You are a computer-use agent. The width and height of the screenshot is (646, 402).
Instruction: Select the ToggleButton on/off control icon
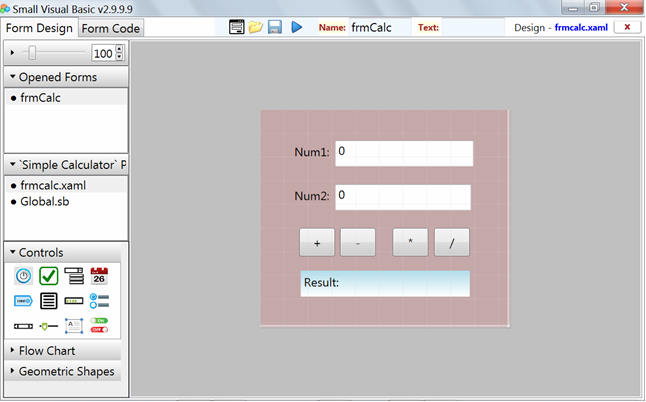(99, 325)
